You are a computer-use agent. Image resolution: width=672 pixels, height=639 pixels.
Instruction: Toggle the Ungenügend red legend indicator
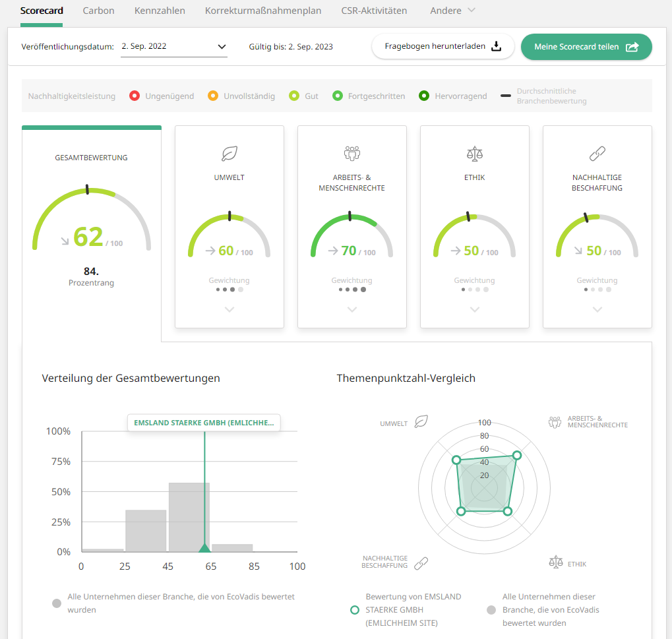135,96
